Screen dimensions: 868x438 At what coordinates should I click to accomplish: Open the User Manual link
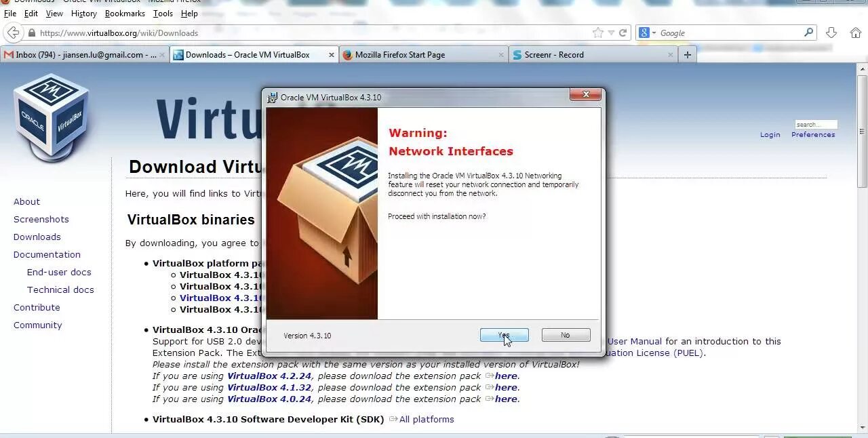pos(635,341)
